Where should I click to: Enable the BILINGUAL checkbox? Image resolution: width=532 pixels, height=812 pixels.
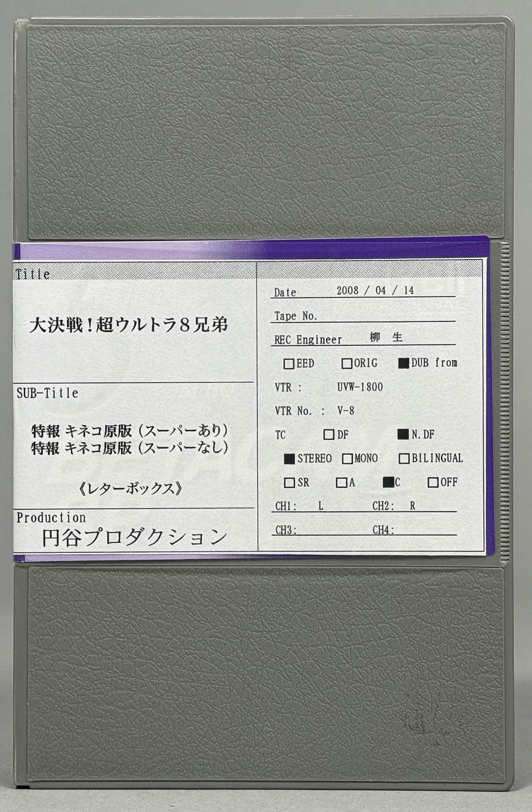[x=404, y=459]
